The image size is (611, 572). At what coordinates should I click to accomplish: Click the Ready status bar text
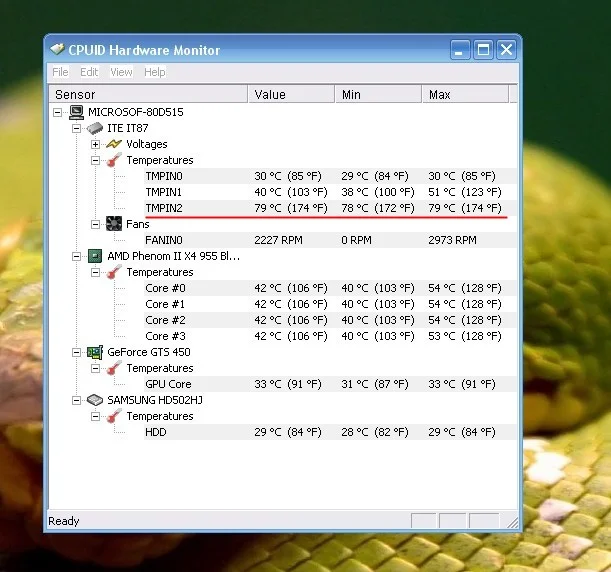(64, 521)
